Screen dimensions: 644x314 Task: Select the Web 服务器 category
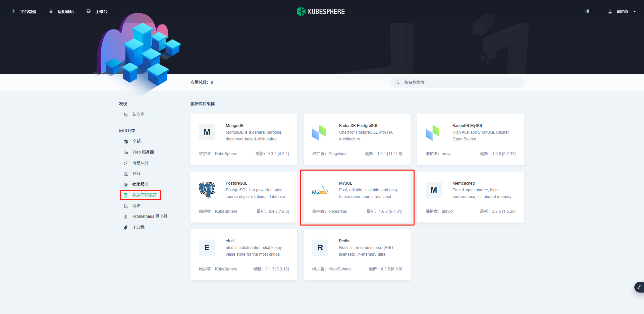143,152
